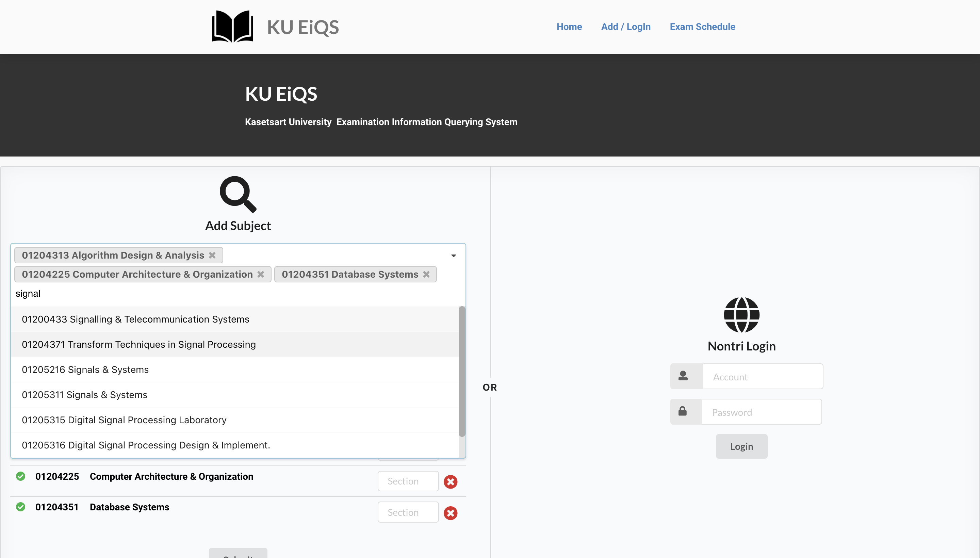Click green check icon beside 01204351

(x=21, y=507)
